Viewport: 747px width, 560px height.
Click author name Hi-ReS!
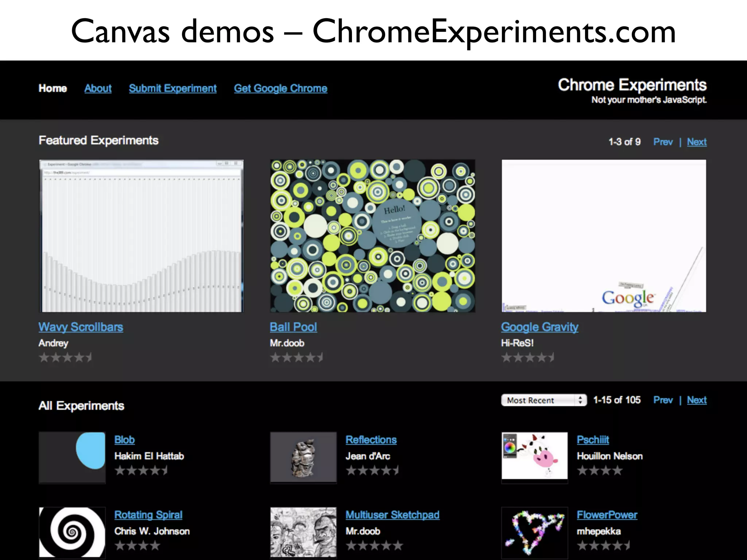pyautogui.click(x=517, y=343)
